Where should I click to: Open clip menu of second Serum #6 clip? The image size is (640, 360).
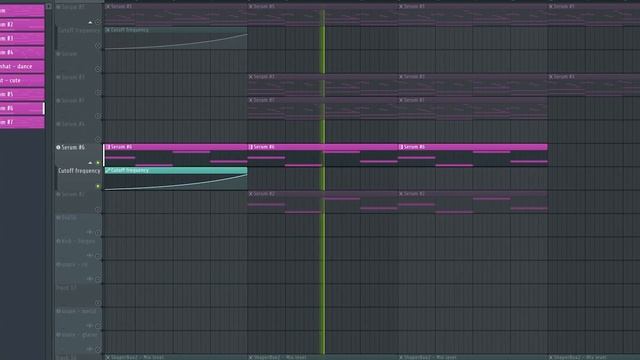pyautogui.click(x=251, y=147)
